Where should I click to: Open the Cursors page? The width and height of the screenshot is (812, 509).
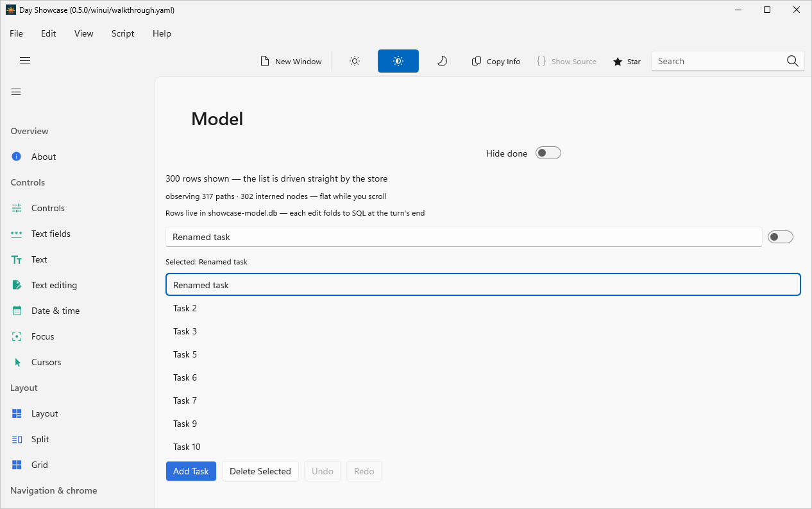(78, 362)
